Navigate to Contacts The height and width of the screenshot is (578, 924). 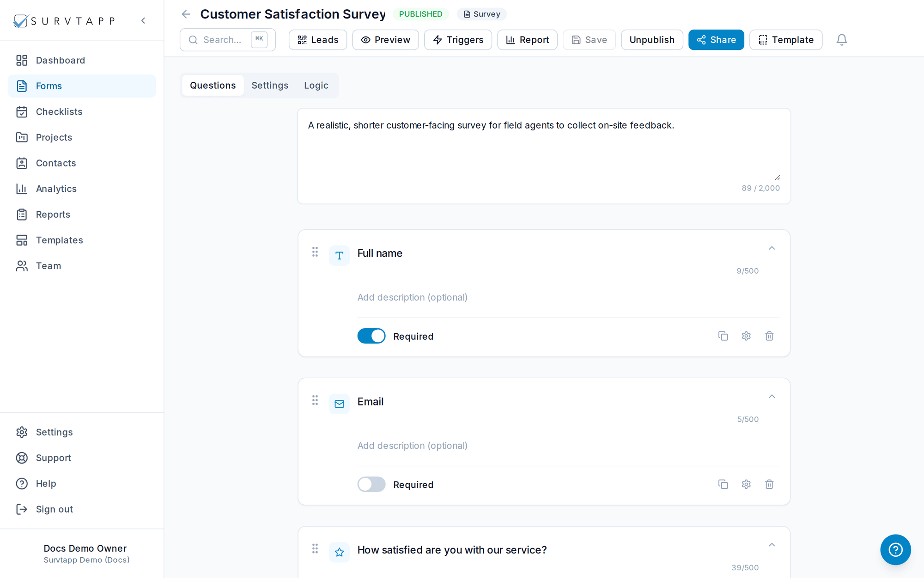coord(82,163)
